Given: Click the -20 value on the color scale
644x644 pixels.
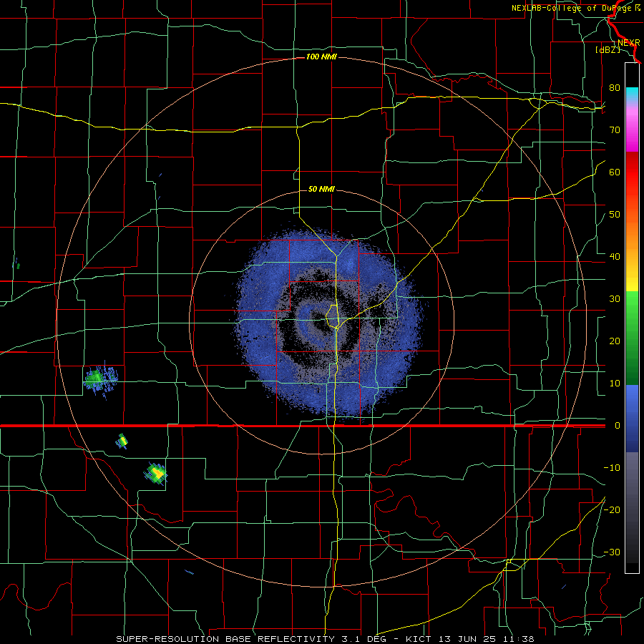Looking at the screenshot, I should tap(612, 509).
